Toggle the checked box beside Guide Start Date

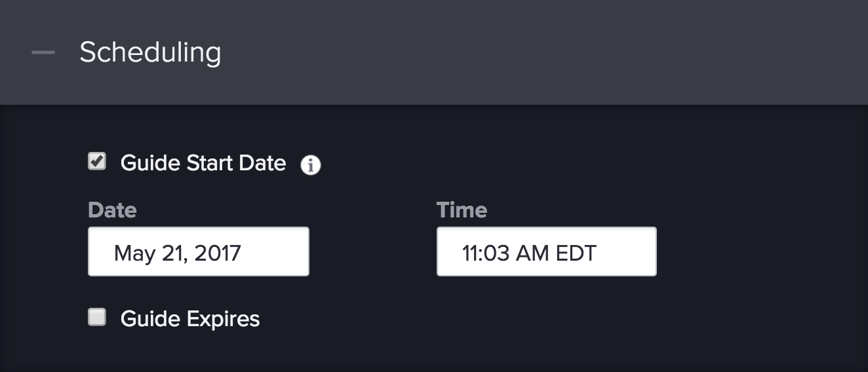pyautogui.click(x=97, y=161)
